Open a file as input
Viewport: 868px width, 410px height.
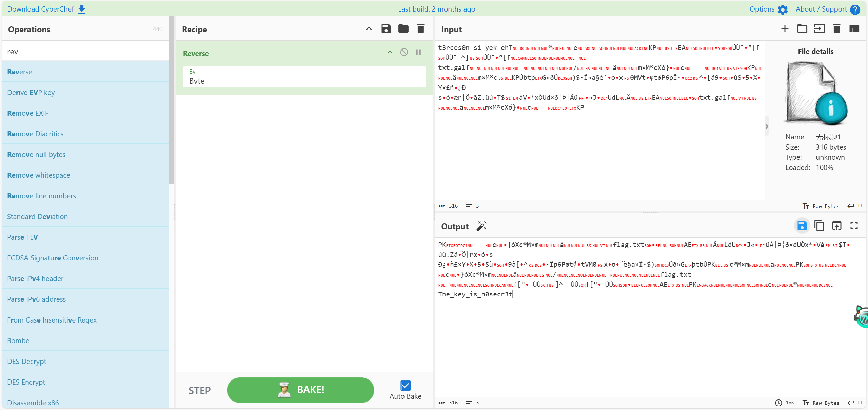(x=819, y=29)
